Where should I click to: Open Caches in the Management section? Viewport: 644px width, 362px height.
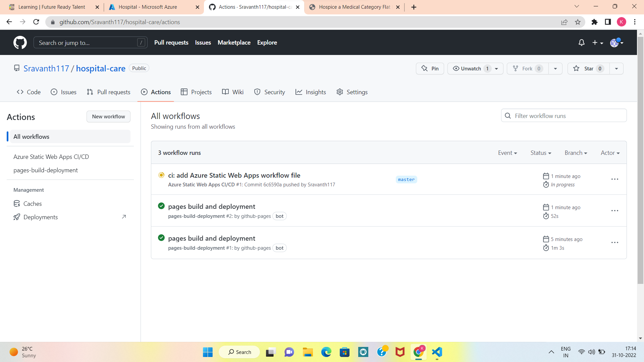tap(32, 203)
